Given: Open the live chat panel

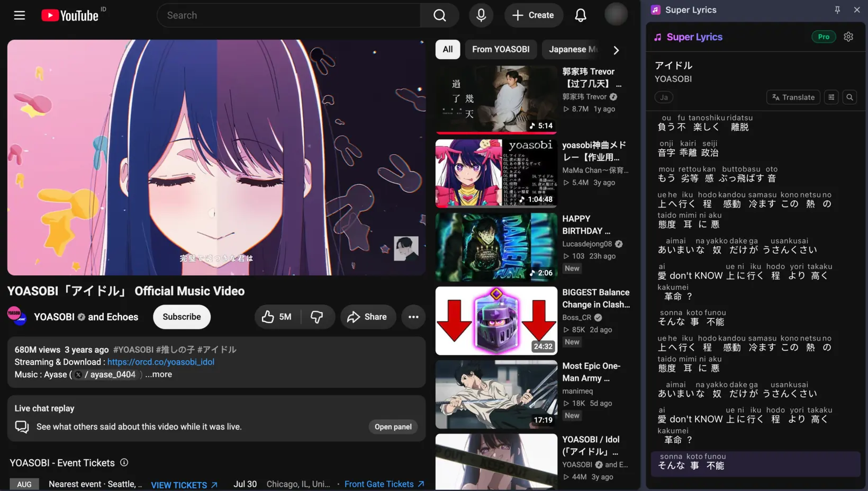Looking at the screenshot, I should (393, 427).
